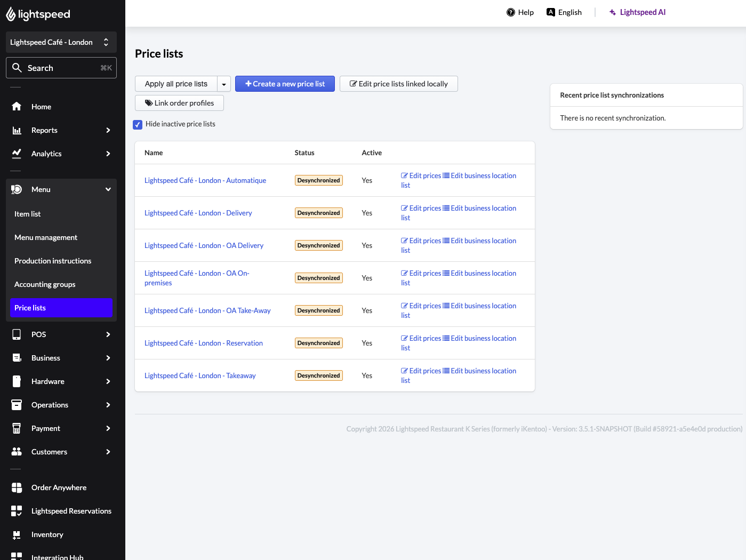This screenshot has width=746, height=560.
Task: Click the Operations box icon
Action: click(x=17, y=405)
